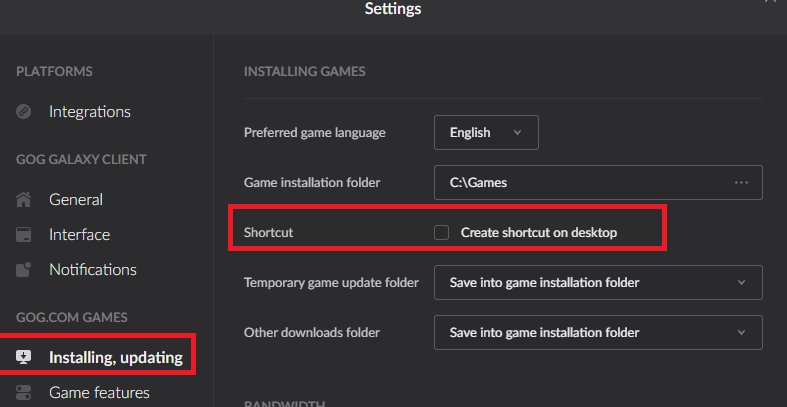Click the Interface window icon

24,235
